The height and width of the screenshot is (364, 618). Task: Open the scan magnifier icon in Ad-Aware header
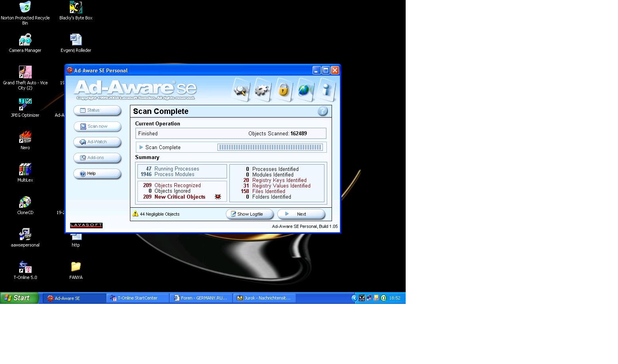point(240,90)
